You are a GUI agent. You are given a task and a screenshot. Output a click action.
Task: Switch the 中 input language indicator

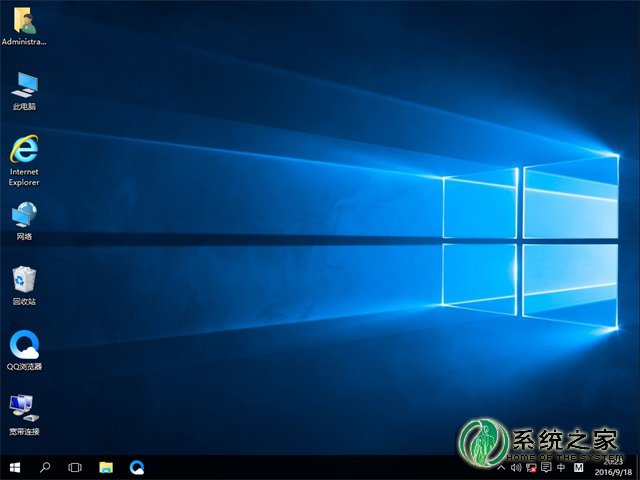562,468
